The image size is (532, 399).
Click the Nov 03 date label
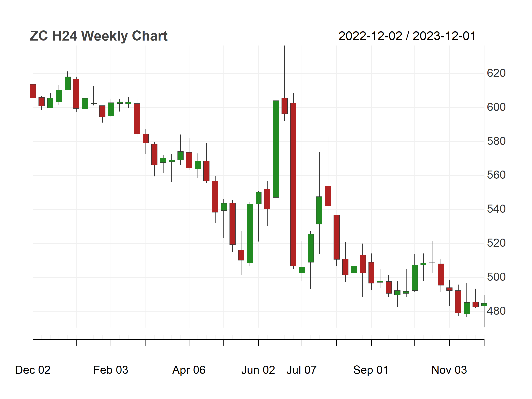pos(449,370)
